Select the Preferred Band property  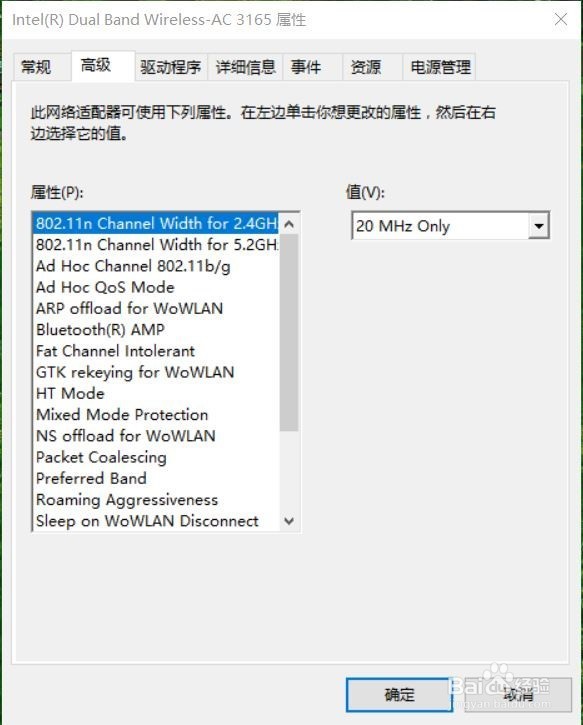[x=157, y=479]
